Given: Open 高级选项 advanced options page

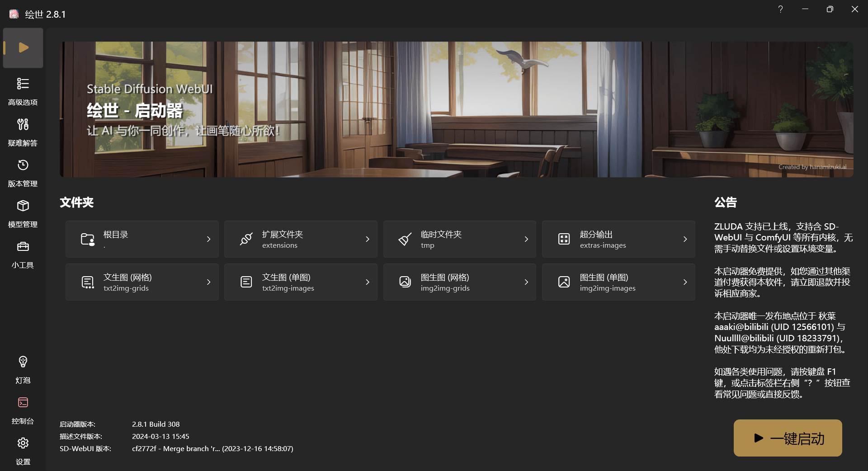Looking at the screenshot, I should (x=23, y=92).
